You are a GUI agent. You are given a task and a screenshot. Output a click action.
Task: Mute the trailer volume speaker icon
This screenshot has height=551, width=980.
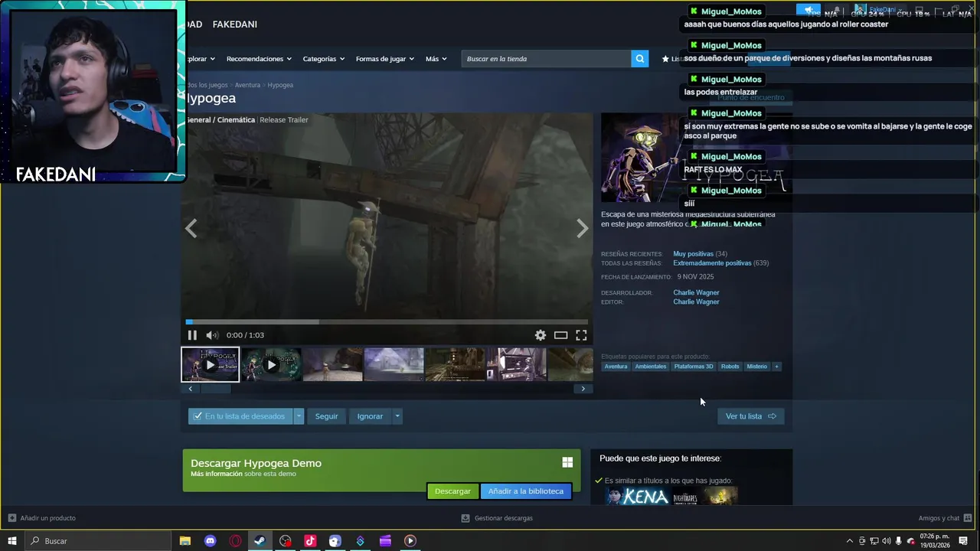point(211,335)
